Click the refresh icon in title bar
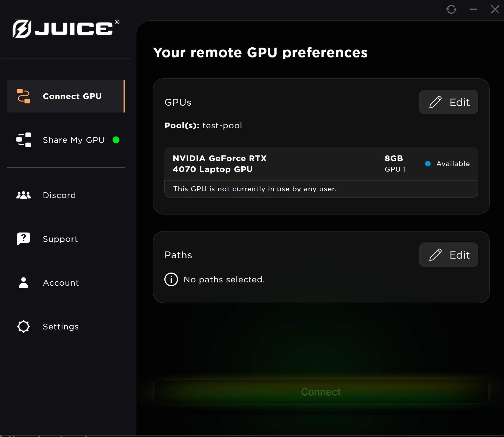 point(451,9)
